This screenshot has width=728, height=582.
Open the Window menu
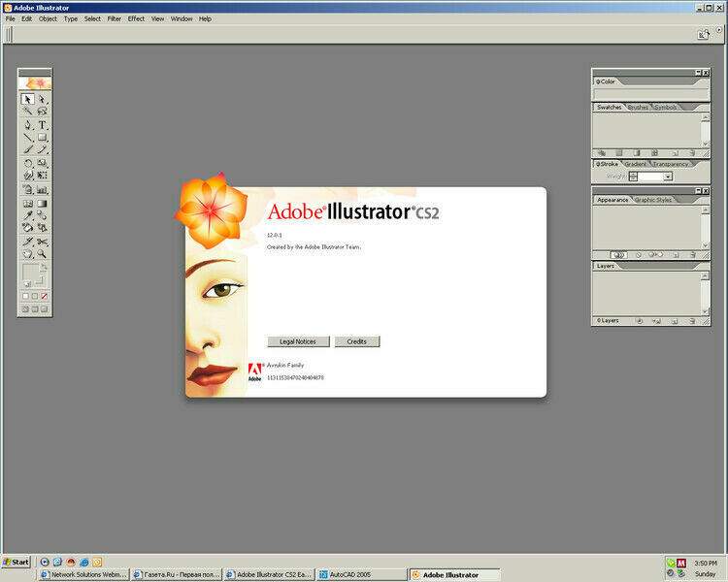pos(182,19)
